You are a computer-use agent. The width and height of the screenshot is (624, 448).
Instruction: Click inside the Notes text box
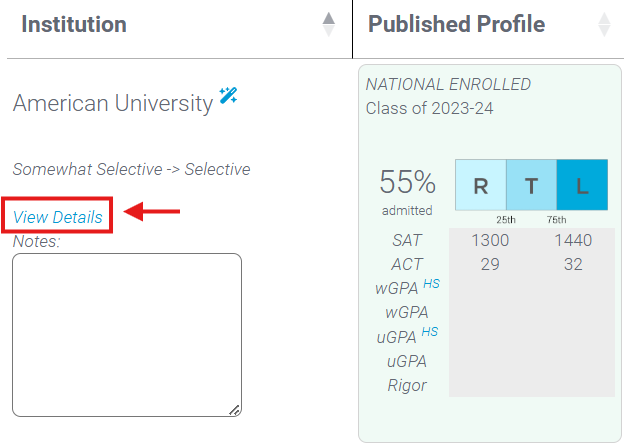coord(127,335)
